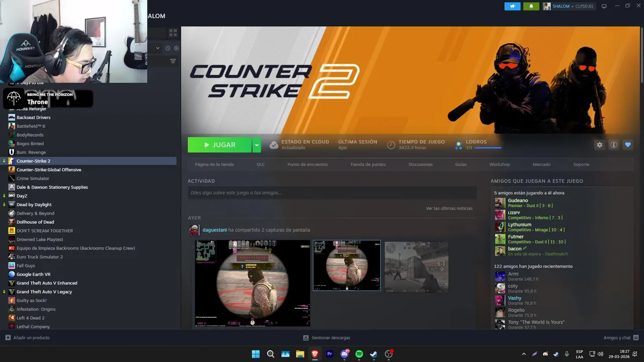
Task: Open the Workshop tab
Action: [x=500, y=164]
